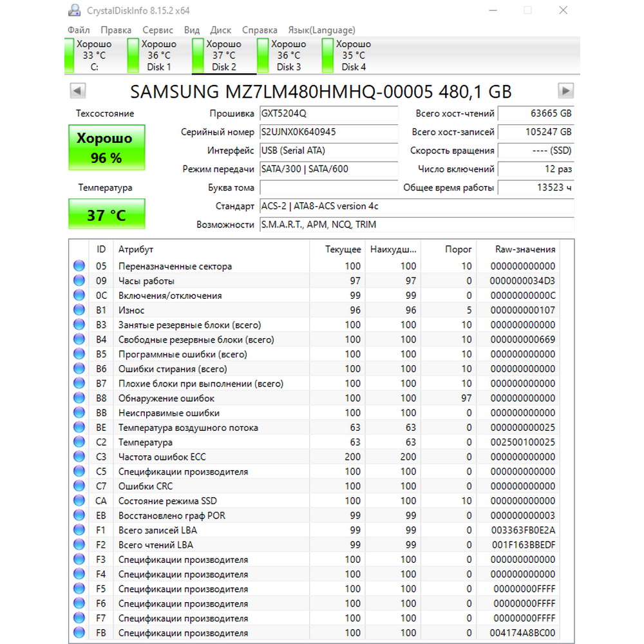Click the previous disk arrow button
The image size is (644, 644).
coord(78,91)
